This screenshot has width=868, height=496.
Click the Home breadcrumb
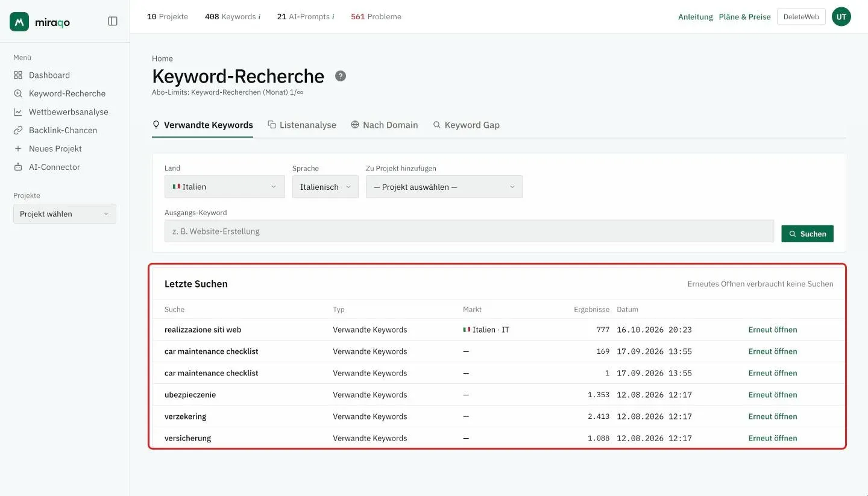point(162,58)
